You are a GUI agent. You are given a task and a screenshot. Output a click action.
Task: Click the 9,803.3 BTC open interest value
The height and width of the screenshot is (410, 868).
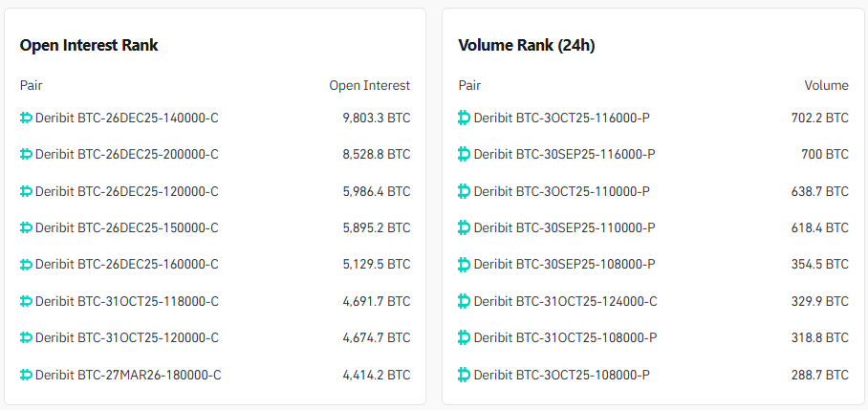(x=377, y=118)
